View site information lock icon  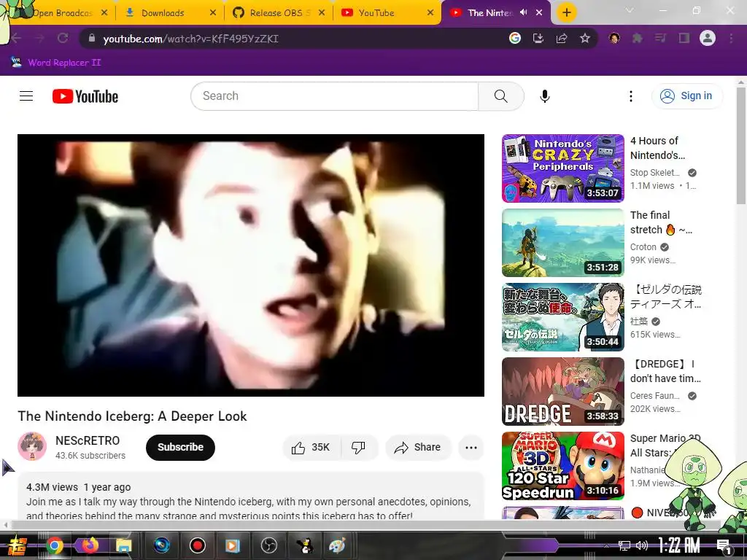click(x=92, y=38)
